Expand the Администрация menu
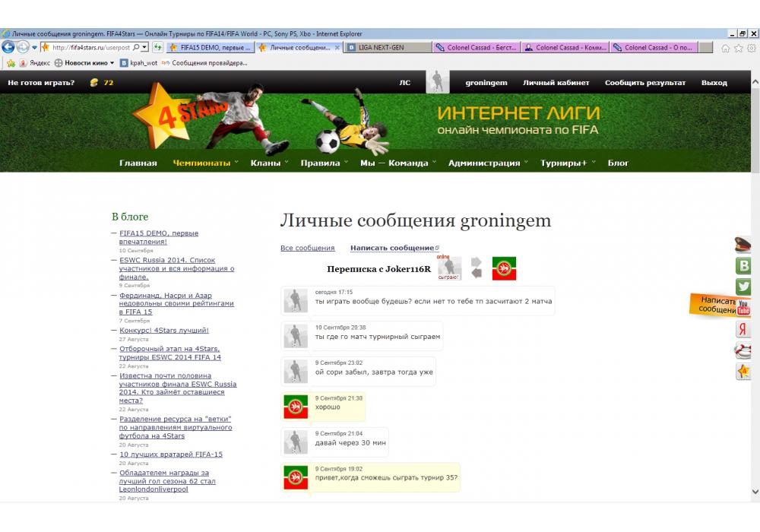The image size is (760, 532). (526, 163)
